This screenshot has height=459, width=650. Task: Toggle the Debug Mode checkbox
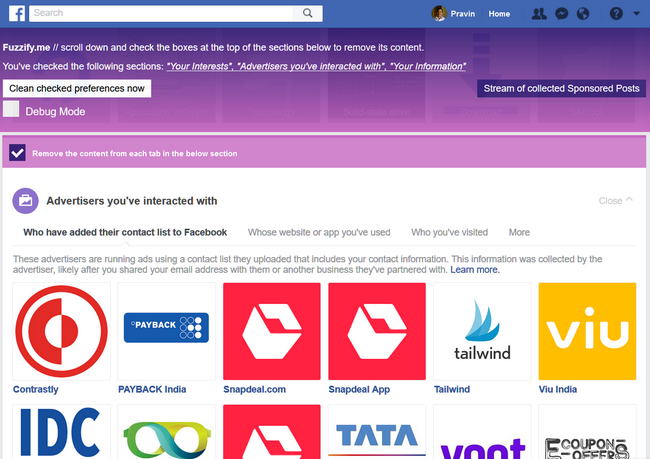point(11,109)
